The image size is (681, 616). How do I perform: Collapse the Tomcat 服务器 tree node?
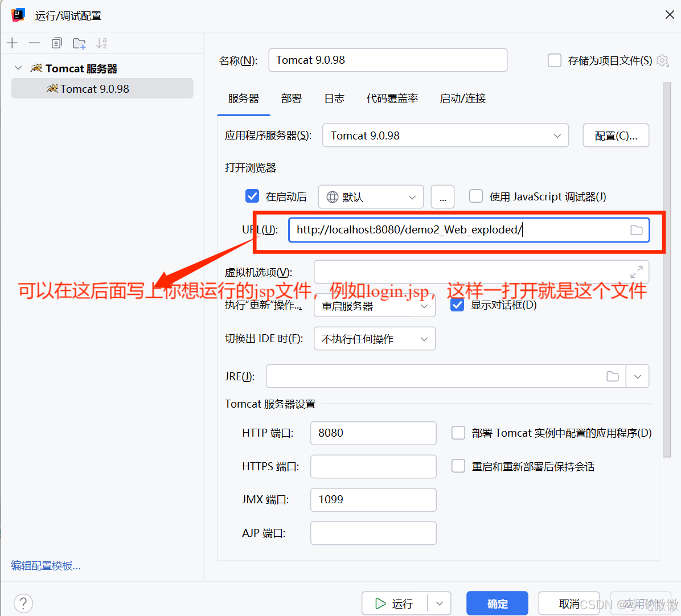[x=18, y=68]
